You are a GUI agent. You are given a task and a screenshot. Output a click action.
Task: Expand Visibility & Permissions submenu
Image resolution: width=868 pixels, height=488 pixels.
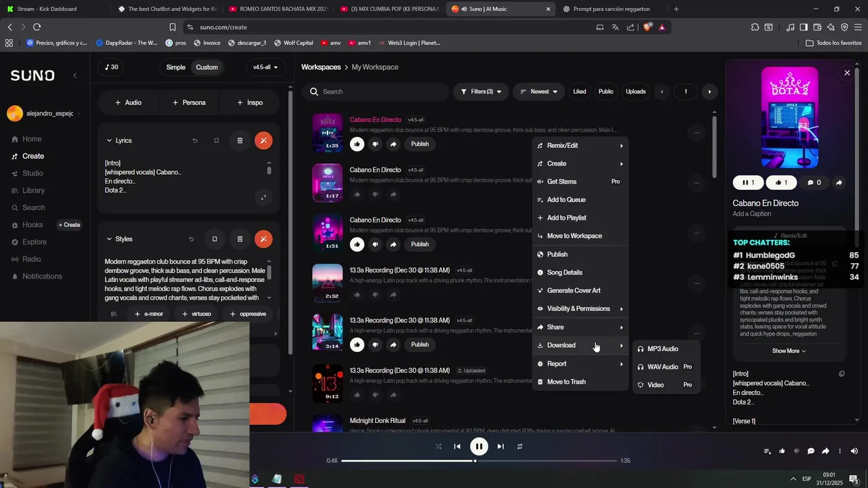580,308
